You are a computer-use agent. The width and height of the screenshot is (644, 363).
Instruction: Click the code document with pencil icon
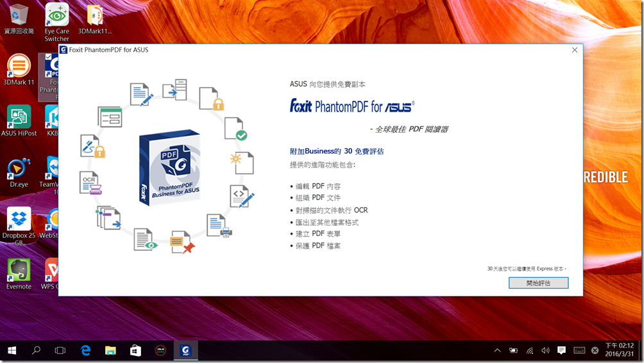point(242,197)
